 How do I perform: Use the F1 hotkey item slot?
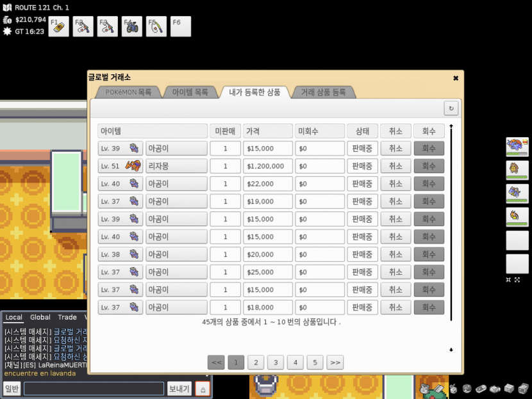coord(58,27)
